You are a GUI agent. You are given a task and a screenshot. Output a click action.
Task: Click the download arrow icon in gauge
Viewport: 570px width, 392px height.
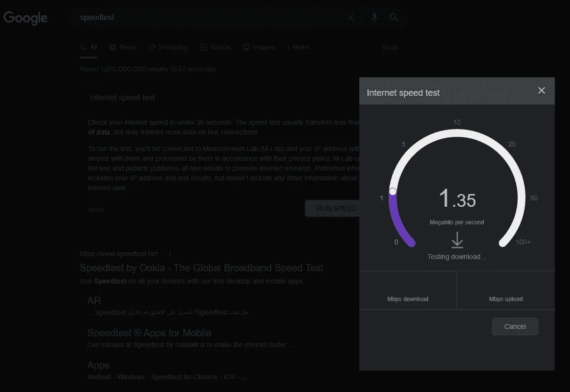coord(457,240)
